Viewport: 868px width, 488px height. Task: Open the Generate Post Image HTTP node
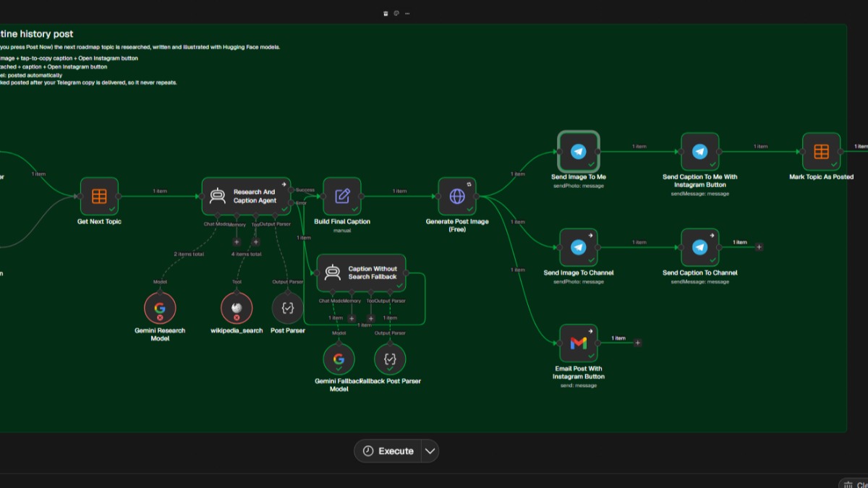(457, 196)
